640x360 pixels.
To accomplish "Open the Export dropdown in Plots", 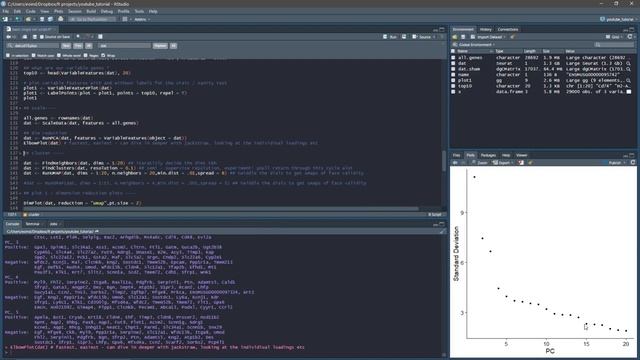I will [502, 162].
